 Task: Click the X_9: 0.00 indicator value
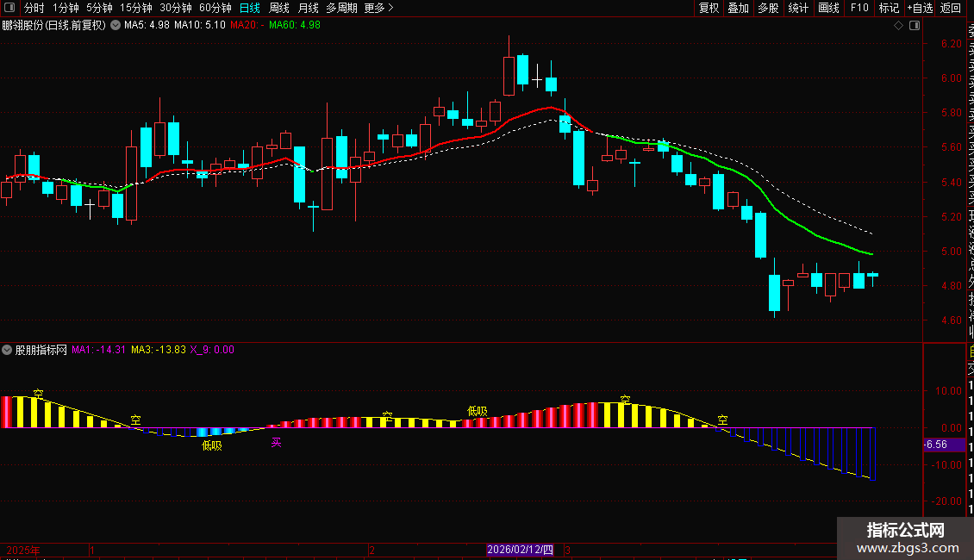[212, 350]
